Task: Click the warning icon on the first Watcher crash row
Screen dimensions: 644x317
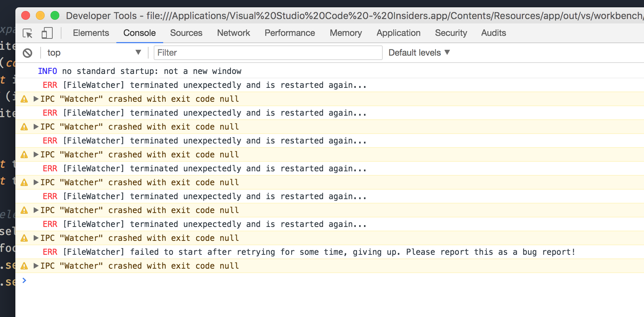Action: pyautogui.click(x=24, y=99)
